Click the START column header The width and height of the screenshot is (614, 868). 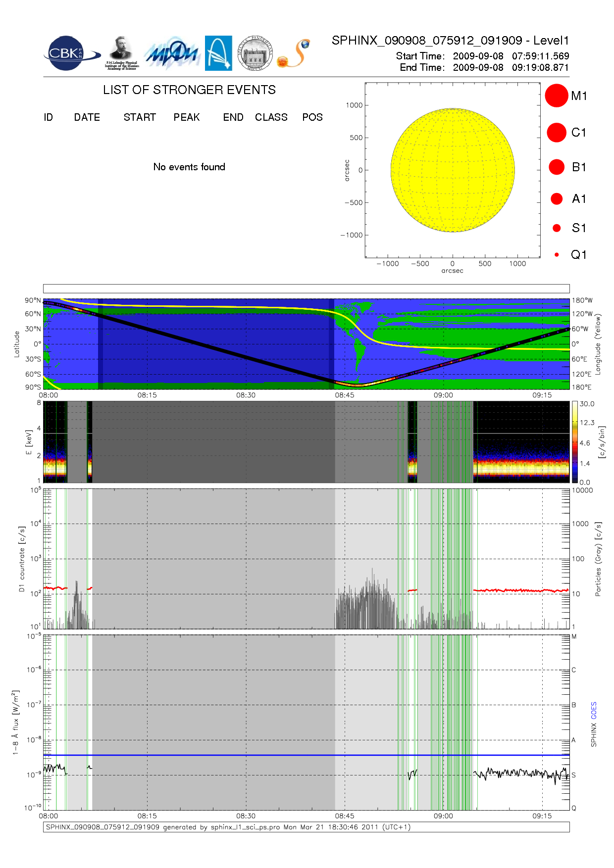point(140,117)
